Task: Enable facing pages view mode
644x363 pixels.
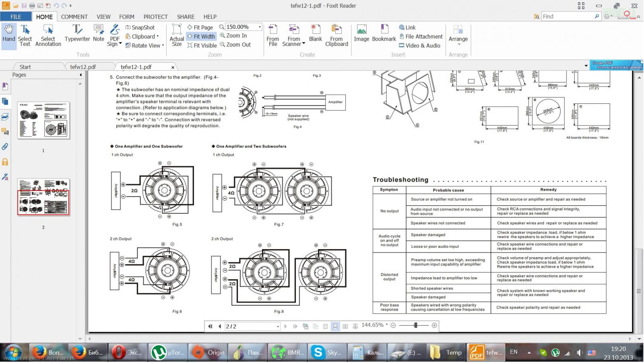Action: pos(345,326)
